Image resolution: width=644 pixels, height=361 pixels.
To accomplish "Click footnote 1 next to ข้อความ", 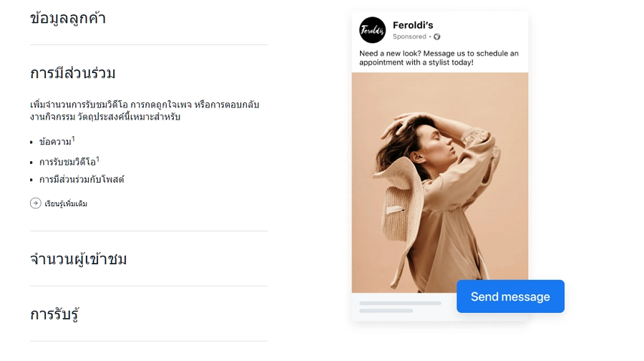I will pos(74,139).
